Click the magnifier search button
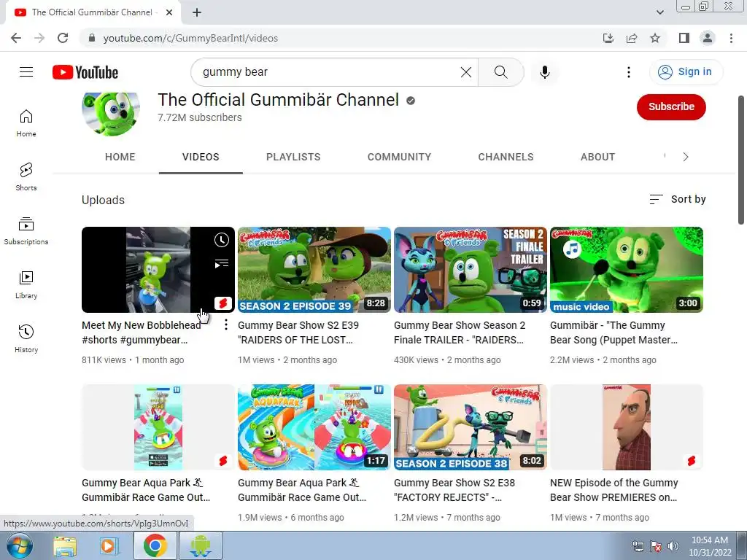 coord(500,72)
